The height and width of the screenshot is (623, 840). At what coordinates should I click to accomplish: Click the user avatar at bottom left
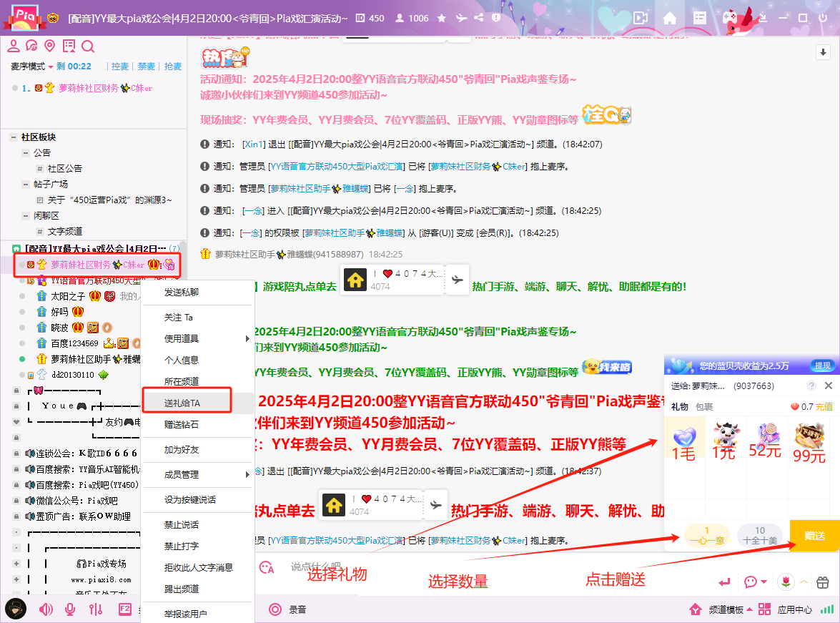click(16, 609)
